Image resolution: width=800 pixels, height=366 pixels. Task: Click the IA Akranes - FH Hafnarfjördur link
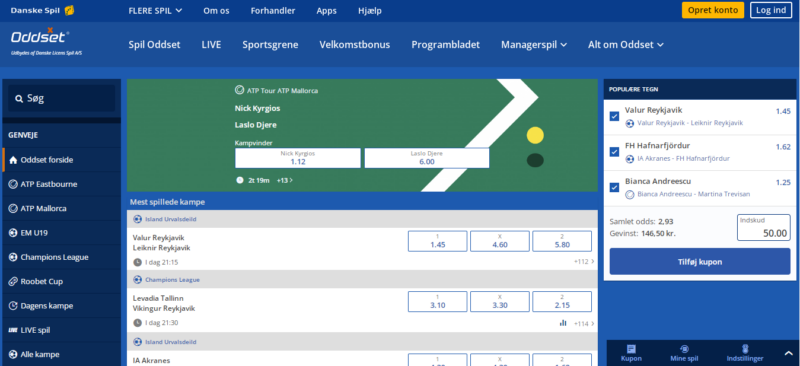point(683,159)
